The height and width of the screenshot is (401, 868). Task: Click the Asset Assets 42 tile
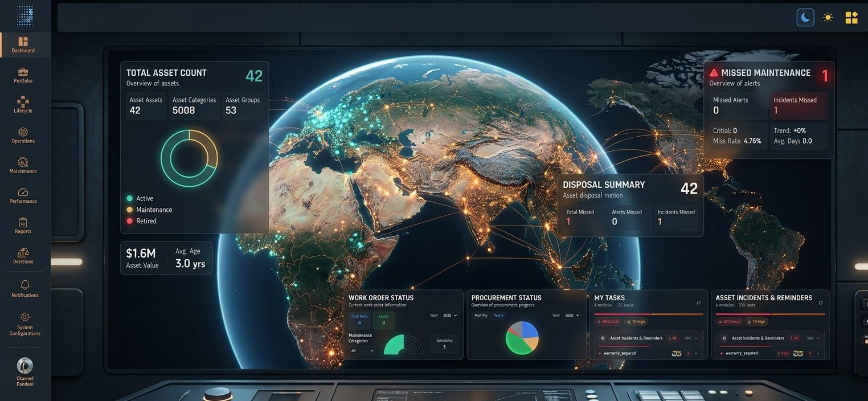(x=146, y=105)
